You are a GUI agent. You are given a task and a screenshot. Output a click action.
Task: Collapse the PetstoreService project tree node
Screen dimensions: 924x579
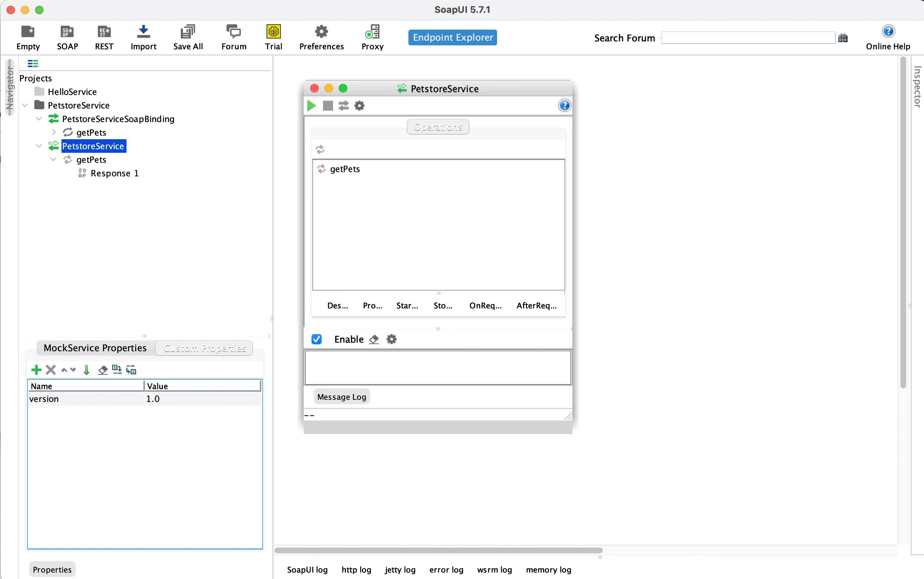point(25,105)
